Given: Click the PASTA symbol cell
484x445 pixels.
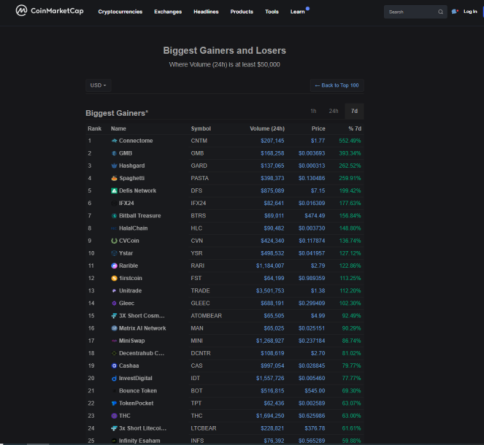Looking at the screenshot, I should tap(199, 178).
